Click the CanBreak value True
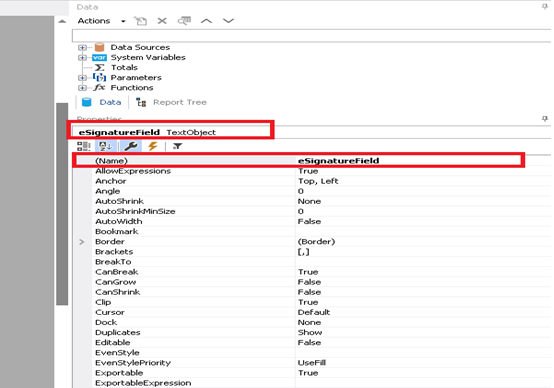 [308, 272]
